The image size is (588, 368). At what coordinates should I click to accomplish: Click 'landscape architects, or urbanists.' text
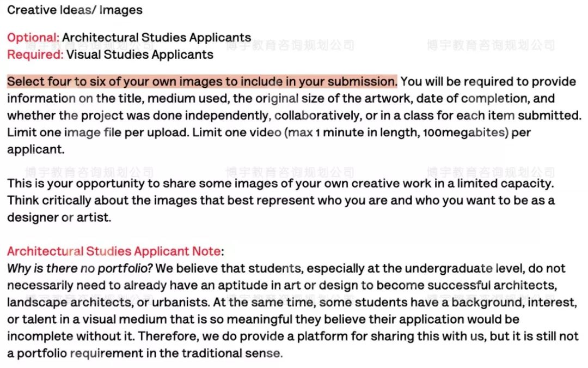click(108, 302)
